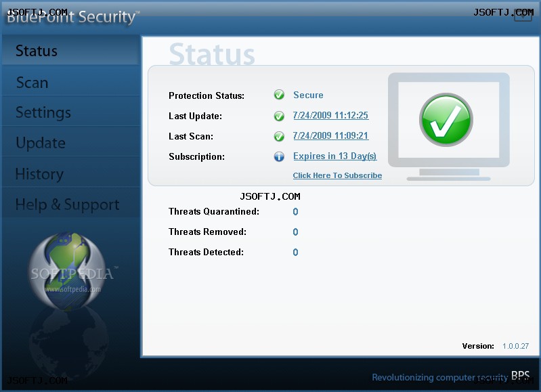Click the Subscription label
541x392 pixels.
coord(196,156)
